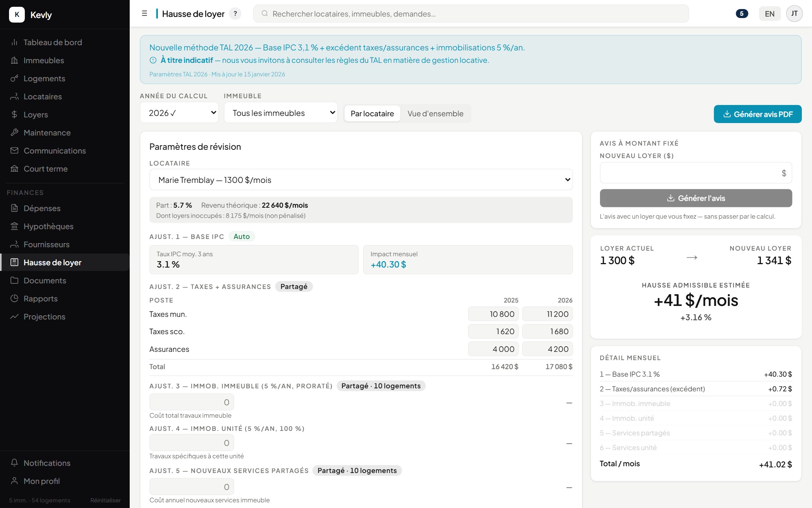812x508 pixels.
Task: Focus the search locataires field
Action: coord(471,14)
